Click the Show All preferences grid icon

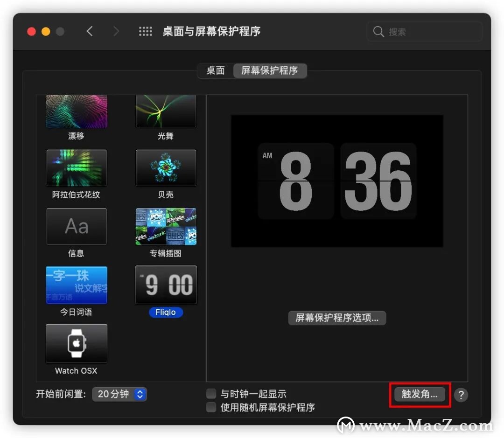[x=145, y=31]
